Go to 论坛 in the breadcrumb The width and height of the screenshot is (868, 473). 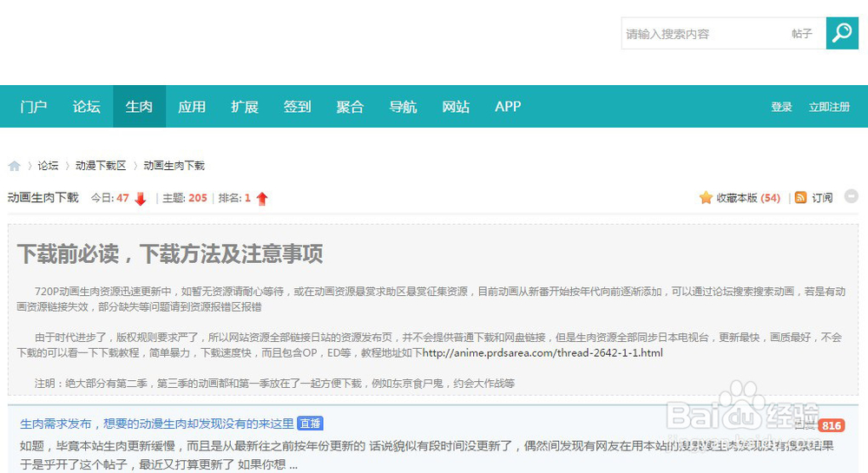click(x=48, y=166)
